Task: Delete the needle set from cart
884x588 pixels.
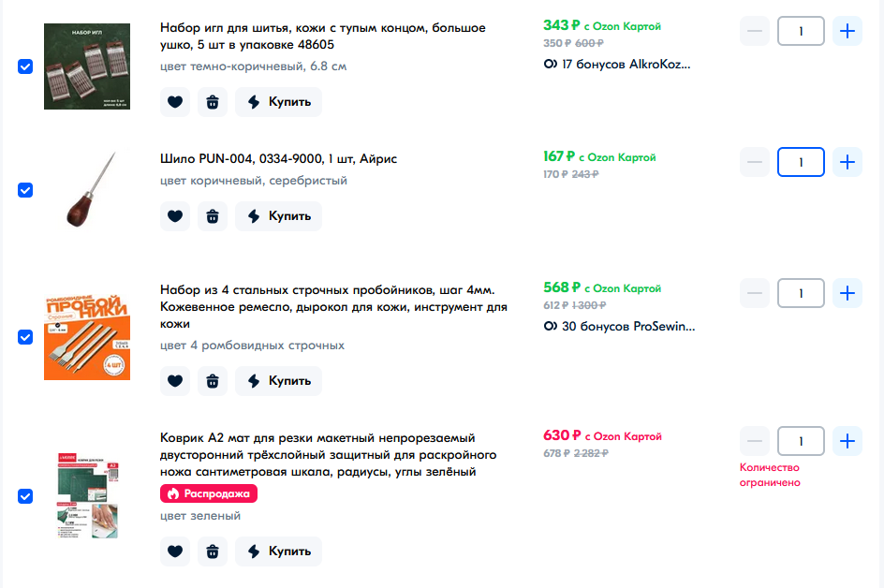Action: point(213,102)
